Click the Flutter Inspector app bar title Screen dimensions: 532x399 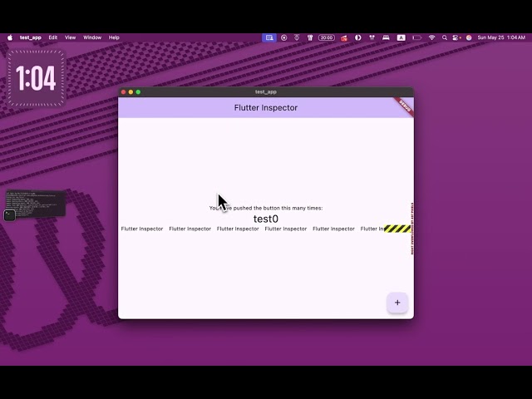pos(266,108)
